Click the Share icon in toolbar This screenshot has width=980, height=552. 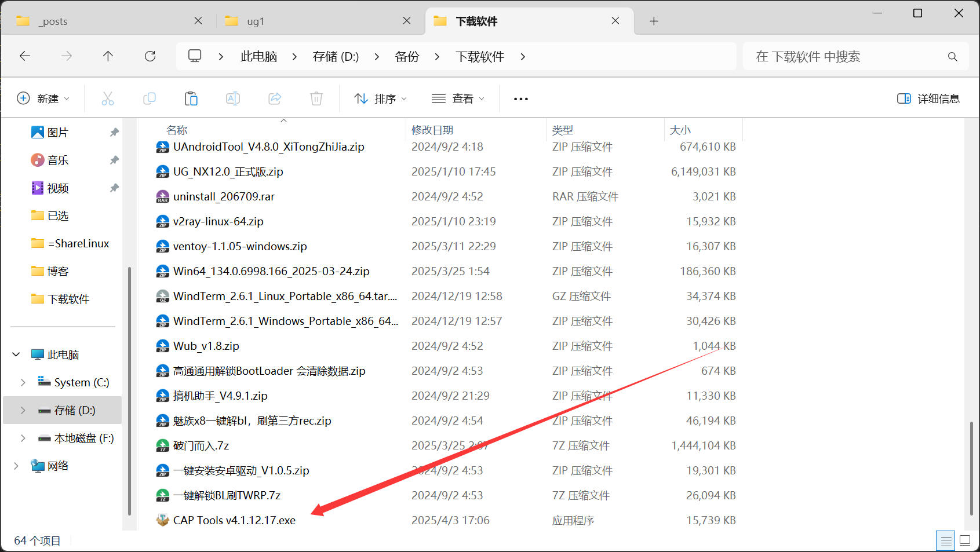pos(275,98)
